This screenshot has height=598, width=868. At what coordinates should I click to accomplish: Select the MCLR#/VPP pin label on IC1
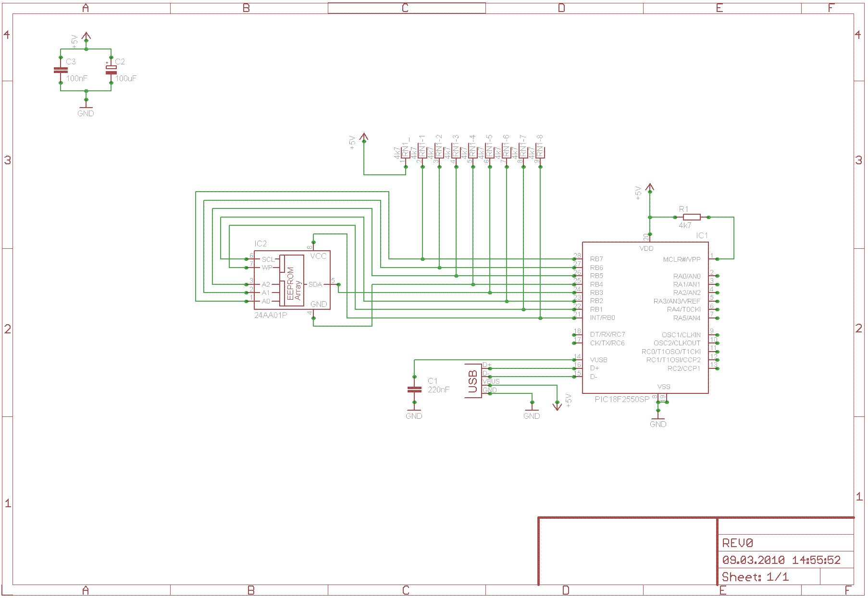click(x=682, y=259)
